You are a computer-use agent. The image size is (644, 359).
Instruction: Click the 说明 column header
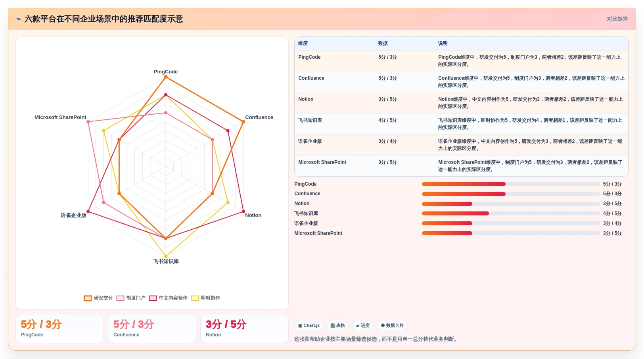coord(443,44)
